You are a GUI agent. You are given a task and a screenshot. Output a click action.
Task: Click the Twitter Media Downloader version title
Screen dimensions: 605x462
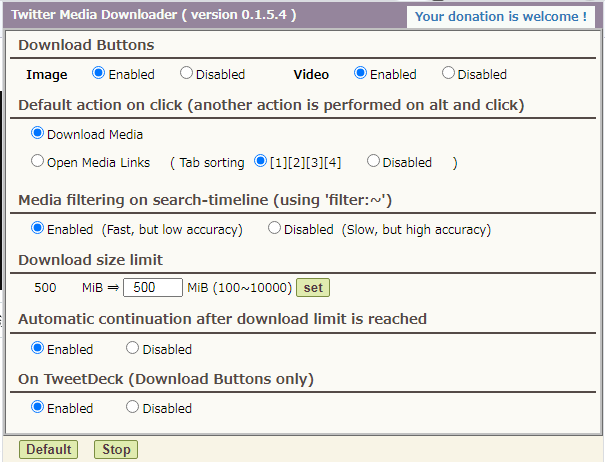(x=153, y=16)
